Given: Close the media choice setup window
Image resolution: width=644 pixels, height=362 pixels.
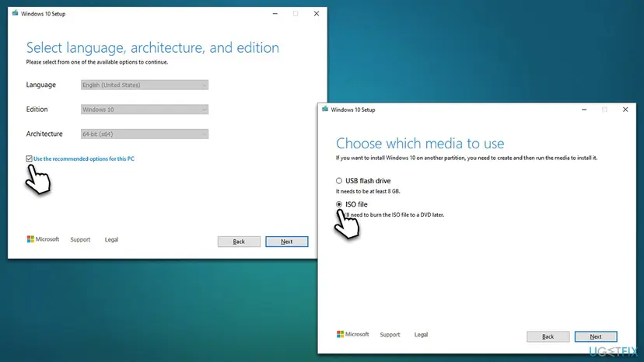Looking at the screenshot, I should [625, 110].
